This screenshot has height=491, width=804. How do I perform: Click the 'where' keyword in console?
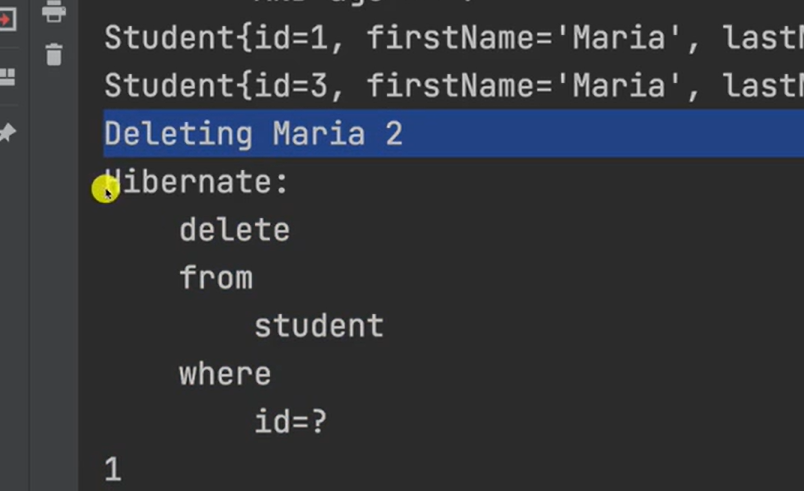[225, 374]
